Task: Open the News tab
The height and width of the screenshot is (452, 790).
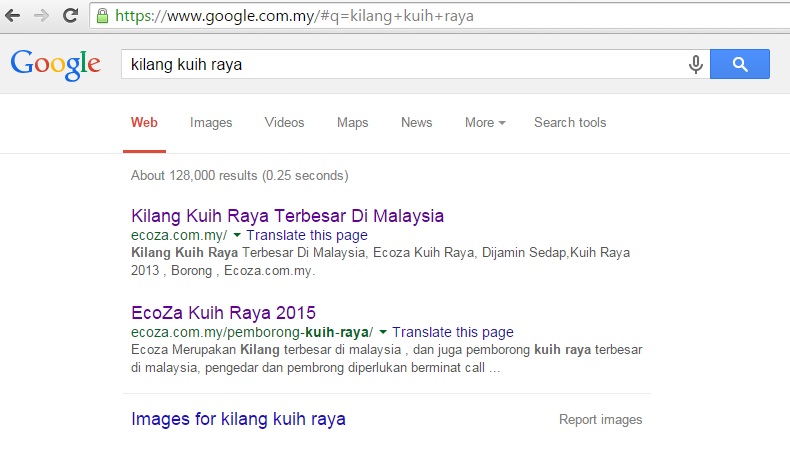Action: click(x=417, y=122)
